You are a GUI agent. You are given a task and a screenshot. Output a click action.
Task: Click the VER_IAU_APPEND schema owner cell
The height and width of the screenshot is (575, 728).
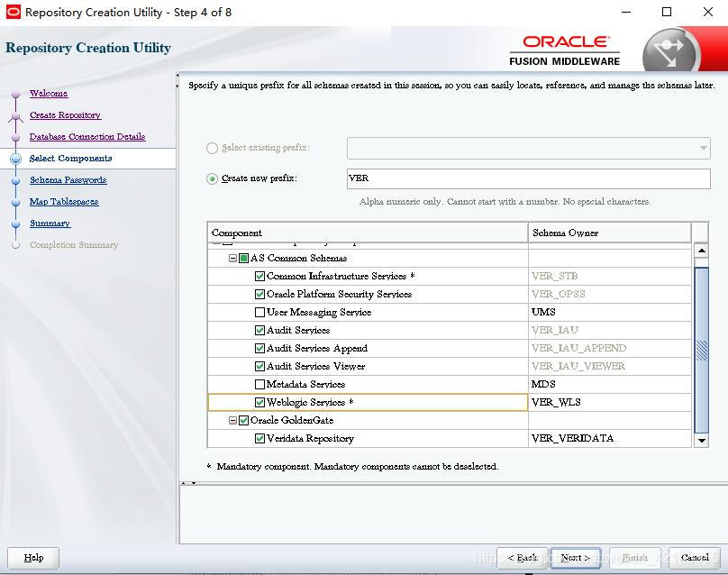click(610, 348)
